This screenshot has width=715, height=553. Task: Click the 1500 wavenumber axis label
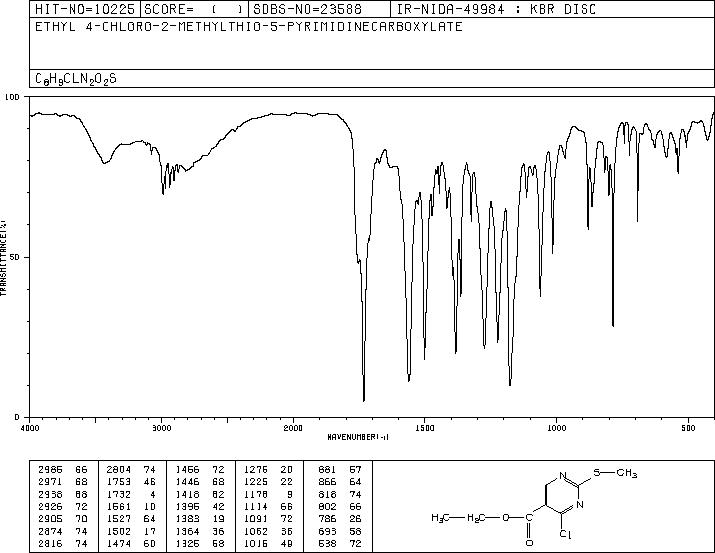[425, 428]
